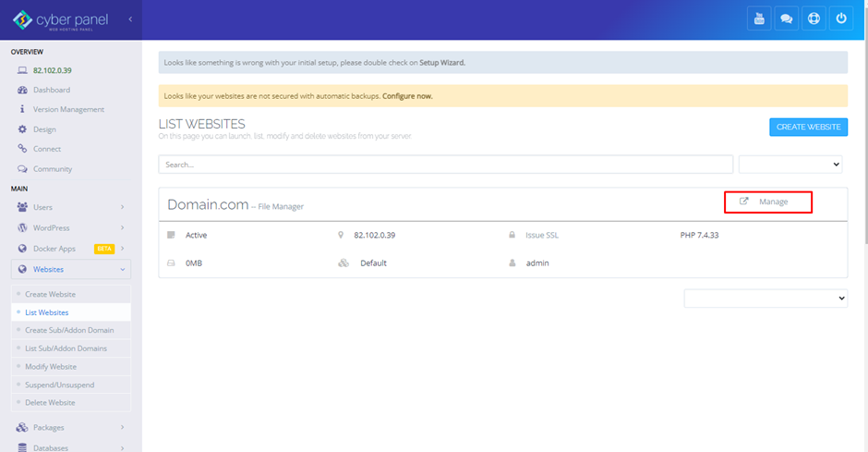Click the Configure now link
This screenshot has height=452, width=868.
click(407, 96)
